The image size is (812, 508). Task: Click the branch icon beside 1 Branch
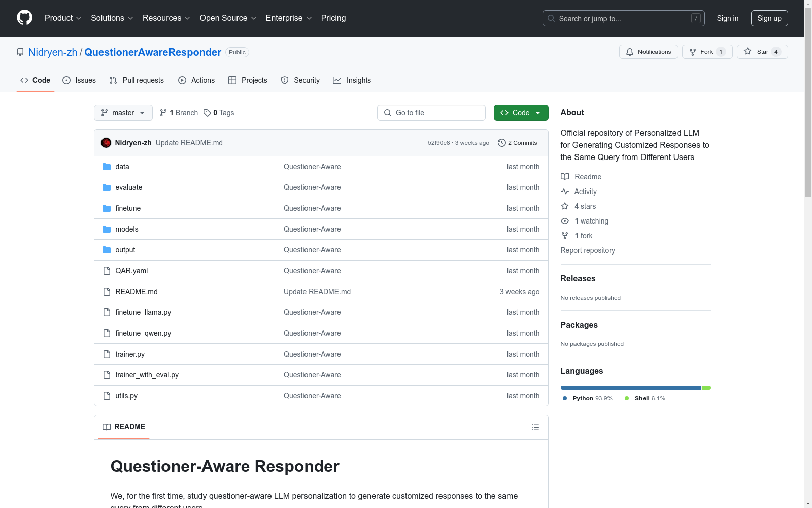tap(163, 113)
